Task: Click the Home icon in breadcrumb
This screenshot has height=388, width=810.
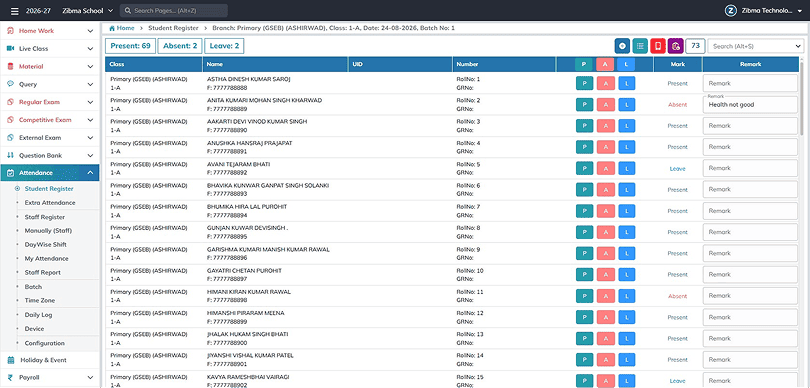Action: click(x=112, y=28)
